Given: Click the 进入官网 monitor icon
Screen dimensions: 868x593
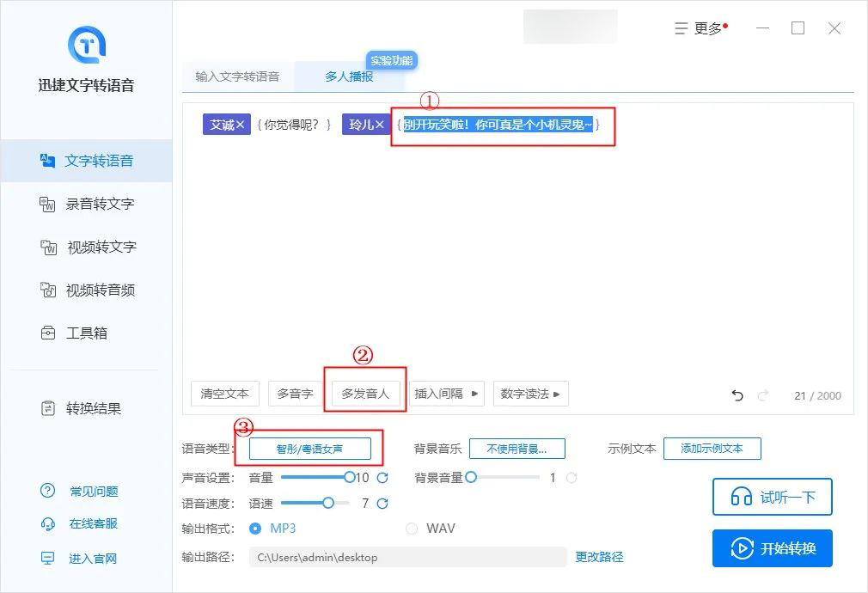Looking at the screenshot, I should [x=47, y=558].
